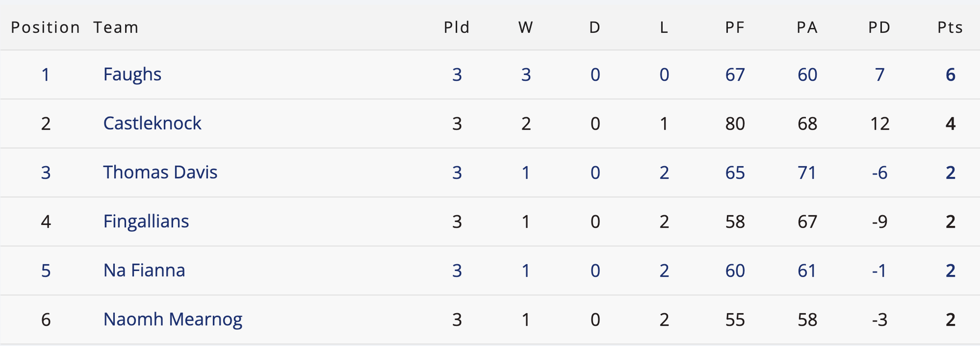Click Thomas Davis' points-for value 65
This screenshot has width=980, height=346.
735,172
